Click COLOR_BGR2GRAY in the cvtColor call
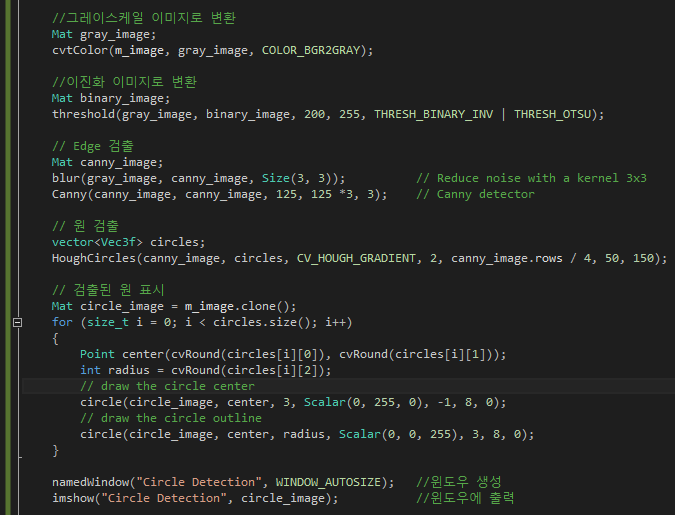Viewport: 675px width, 515px height. click(310, 50)
